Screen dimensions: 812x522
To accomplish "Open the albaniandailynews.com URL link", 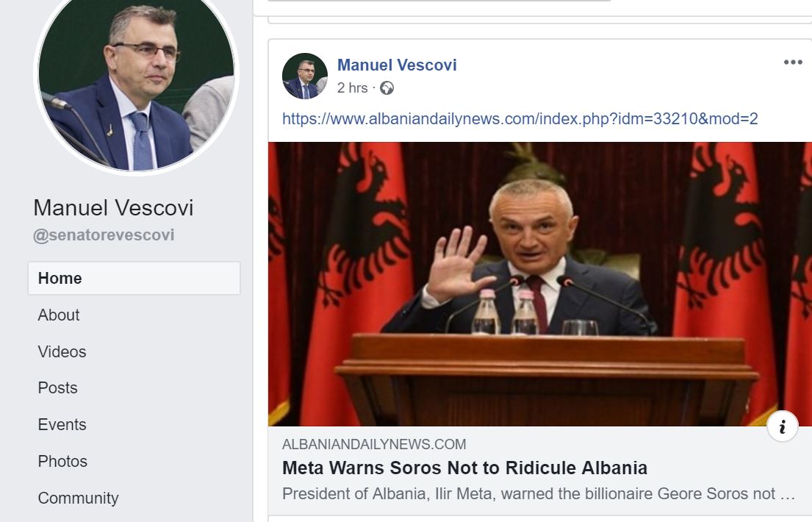I will coord(520,118).
